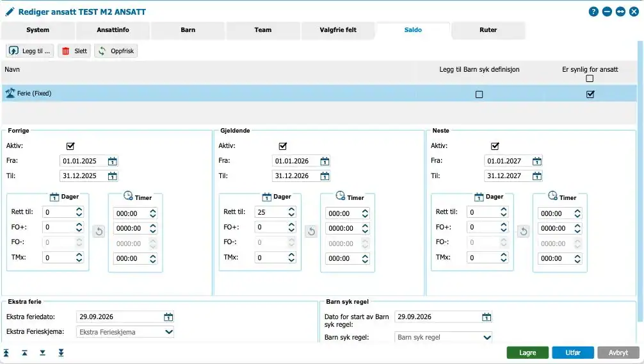Click the Slett trash can icon
Image resolution: width=644 pixels, height=364 pixels.
click(x=66, y=51)
